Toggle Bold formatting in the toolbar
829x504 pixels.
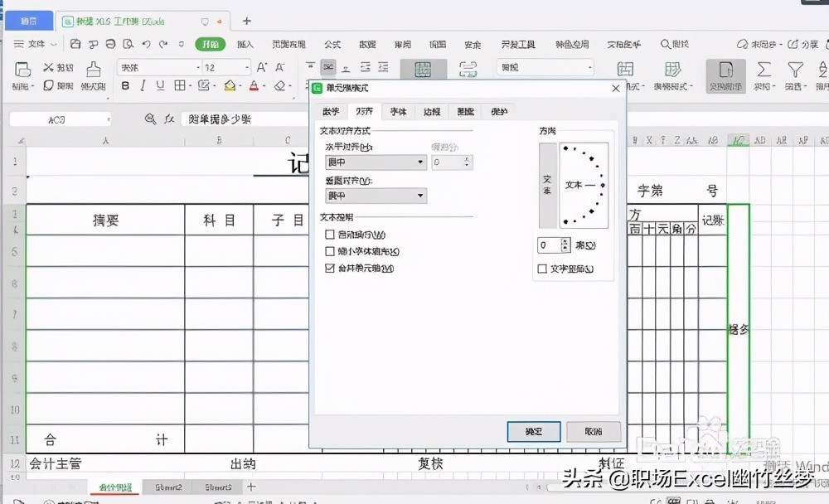tap(125, 86)
